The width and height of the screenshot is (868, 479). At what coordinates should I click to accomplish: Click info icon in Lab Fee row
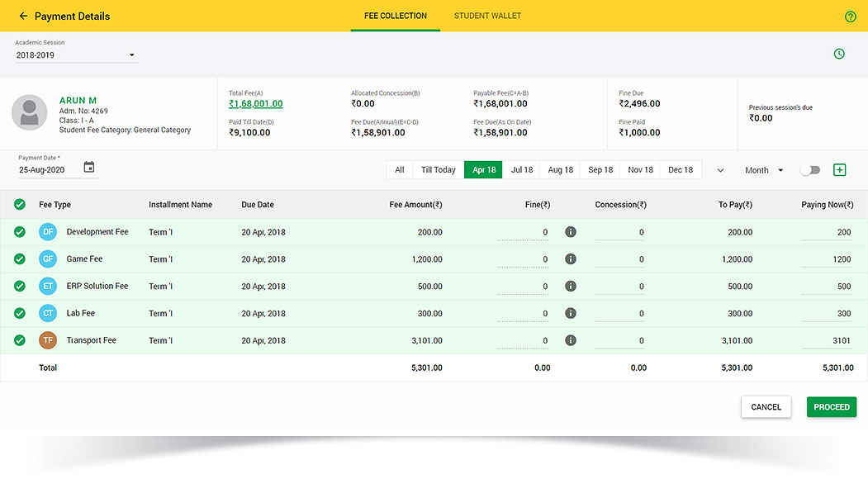click(x=570, y=313)
